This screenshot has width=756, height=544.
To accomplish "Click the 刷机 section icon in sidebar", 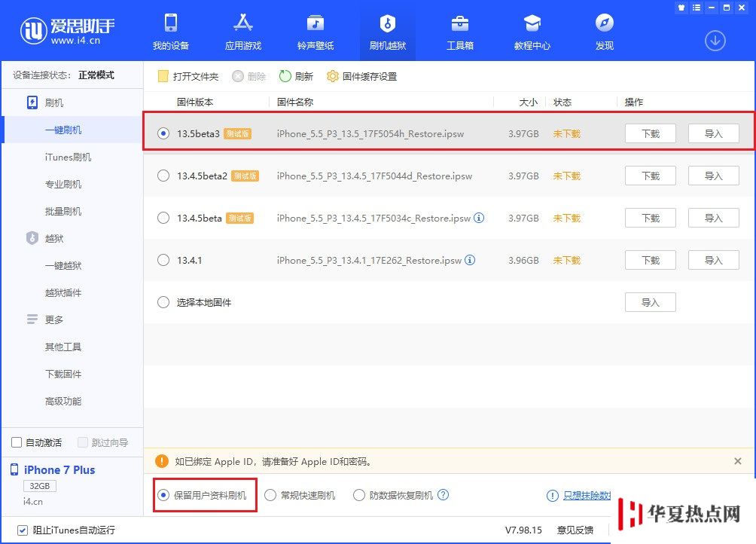I will pyautogui.click(x=32, y=102).
